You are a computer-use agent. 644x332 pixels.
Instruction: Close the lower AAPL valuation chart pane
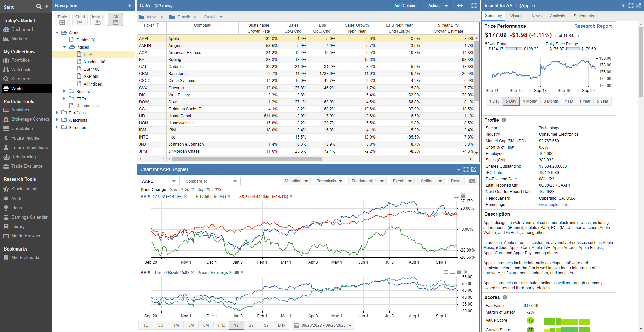point(466,272)
